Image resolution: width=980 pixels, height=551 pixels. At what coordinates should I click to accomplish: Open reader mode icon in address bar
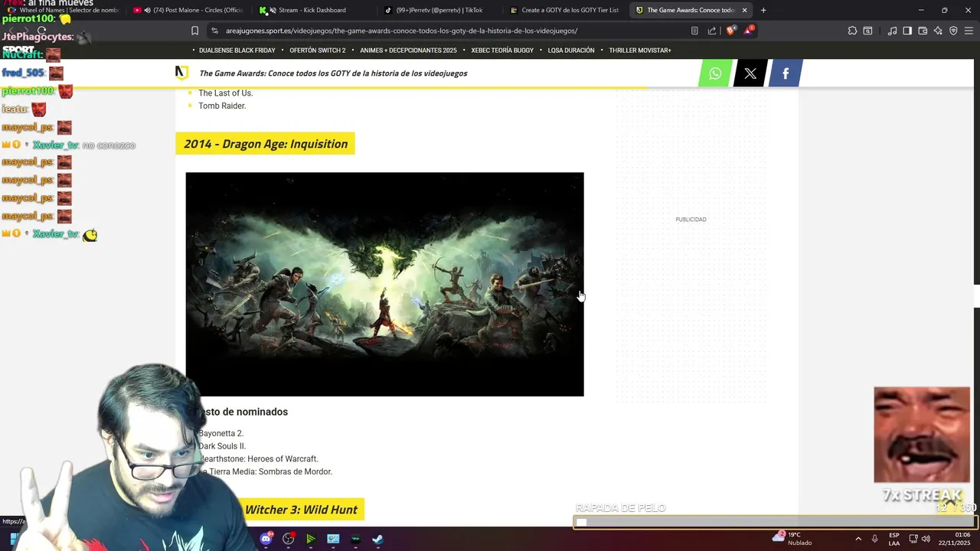(694, 31)
